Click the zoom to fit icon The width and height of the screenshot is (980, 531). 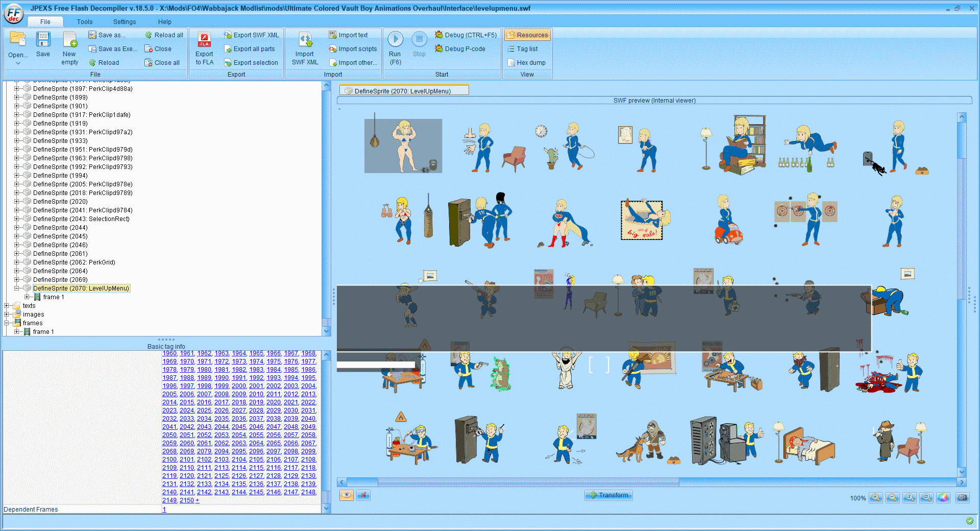tap(926, 497)
